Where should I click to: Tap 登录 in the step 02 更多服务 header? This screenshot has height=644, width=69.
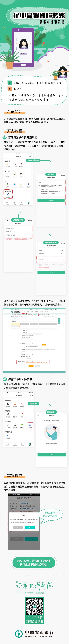click(x=31, y=395)
